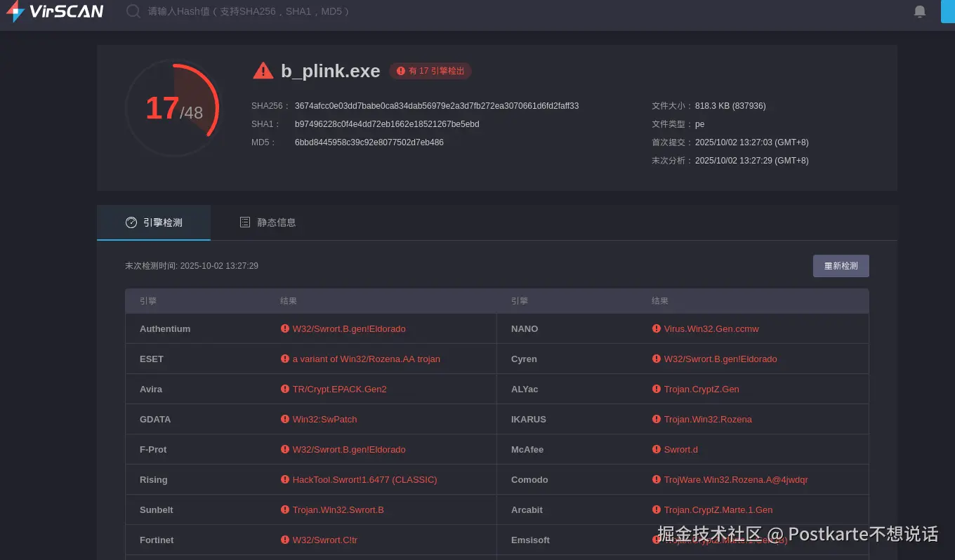Click the search magnifier icon

(x=133, y=11)
